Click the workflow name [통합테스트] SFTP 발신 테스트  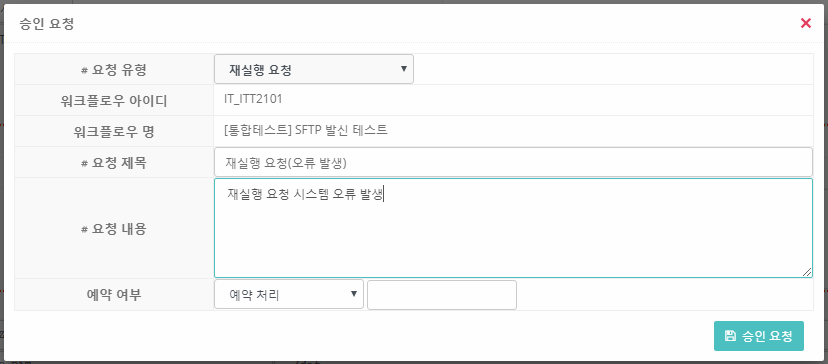coord(306,130)
